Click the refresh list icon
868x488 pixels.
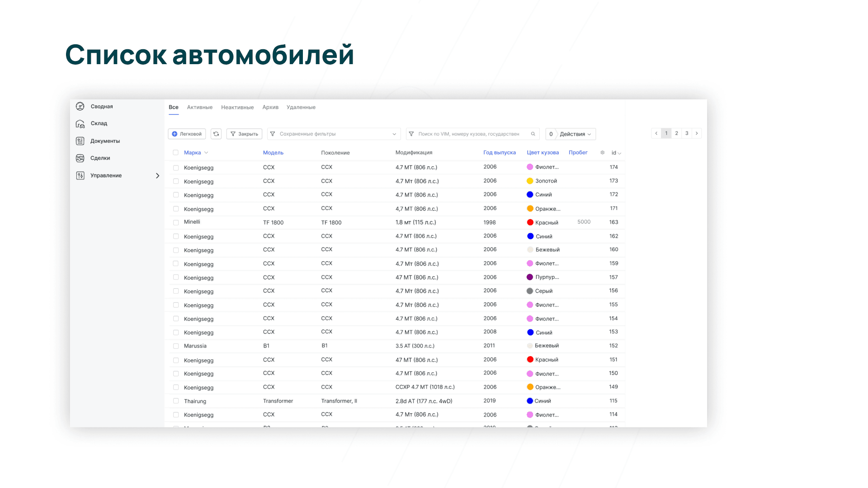tap(216, 134)
